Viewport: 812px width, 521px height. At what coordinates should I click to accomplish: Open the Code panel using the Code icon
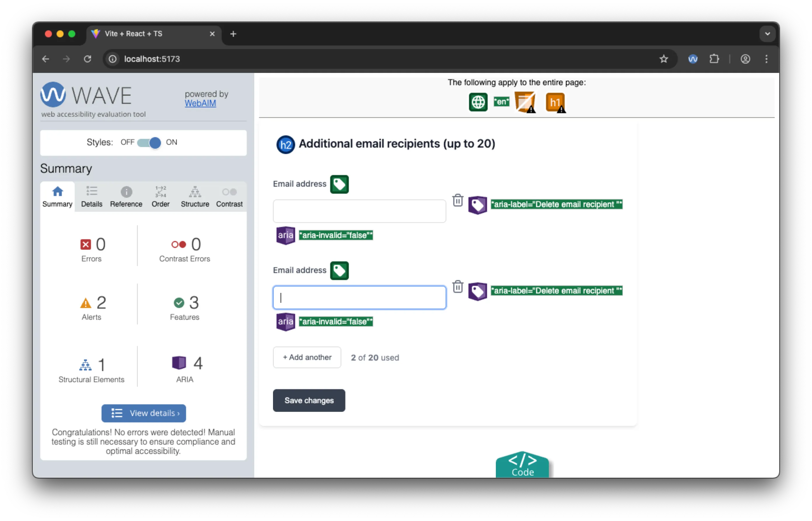pyautogui.click(x=522, y=464)
